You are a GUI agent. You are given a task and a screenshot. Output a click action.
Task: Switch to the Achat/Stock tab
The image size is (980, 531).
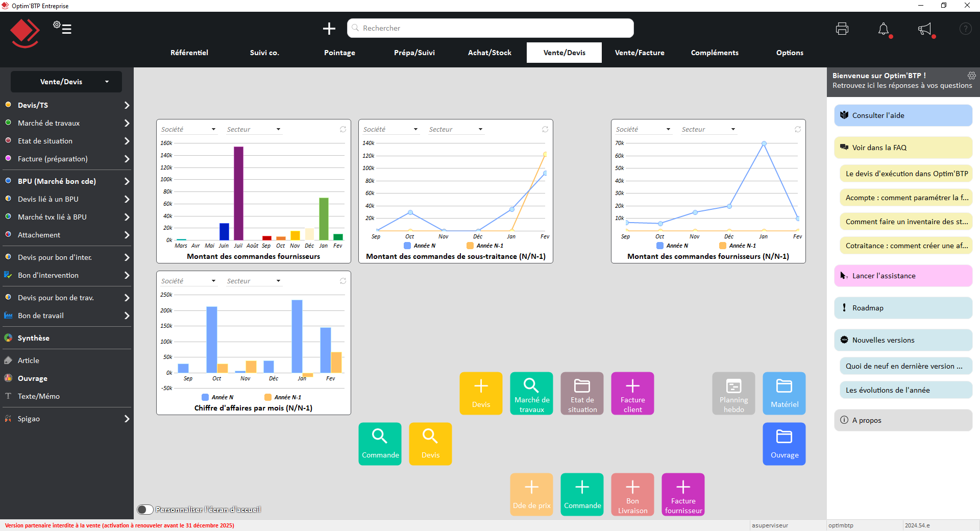(x=489, y=53)
